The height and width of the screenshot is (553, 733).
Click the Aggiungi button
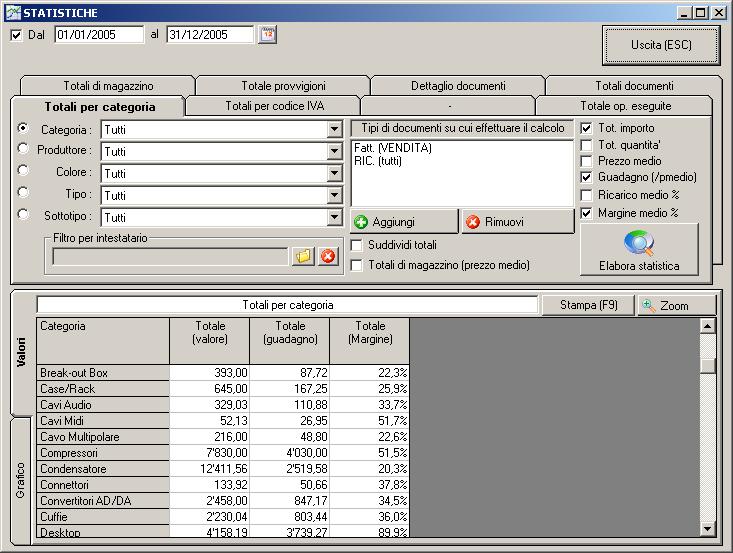[x=404, y=222]
